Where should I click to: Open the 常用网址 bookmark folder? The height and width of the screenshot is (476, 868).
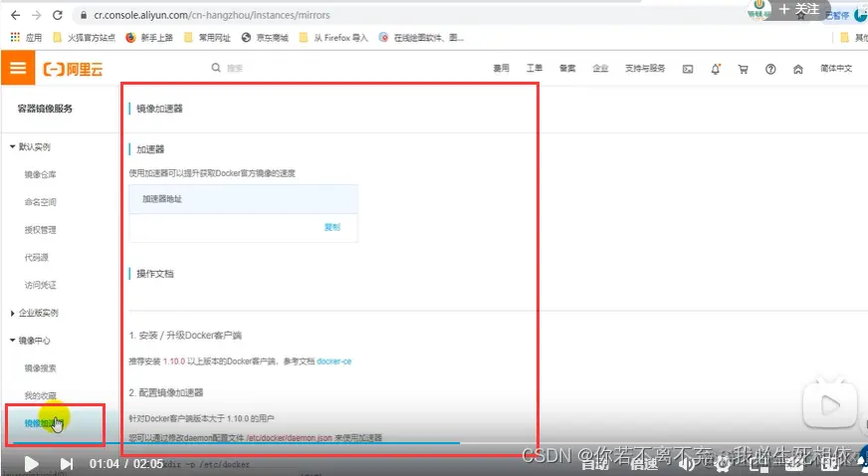[x=208, y=37]
